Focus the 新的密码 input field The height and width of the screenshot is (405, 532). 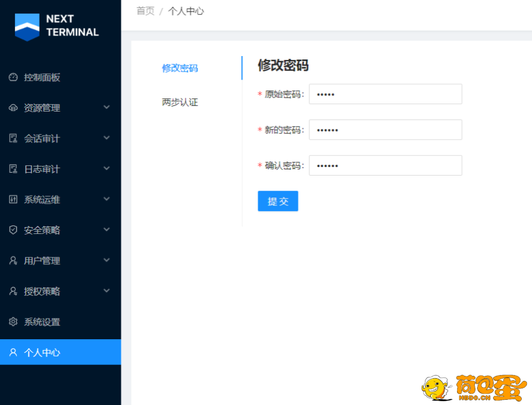tap(385, 129)
